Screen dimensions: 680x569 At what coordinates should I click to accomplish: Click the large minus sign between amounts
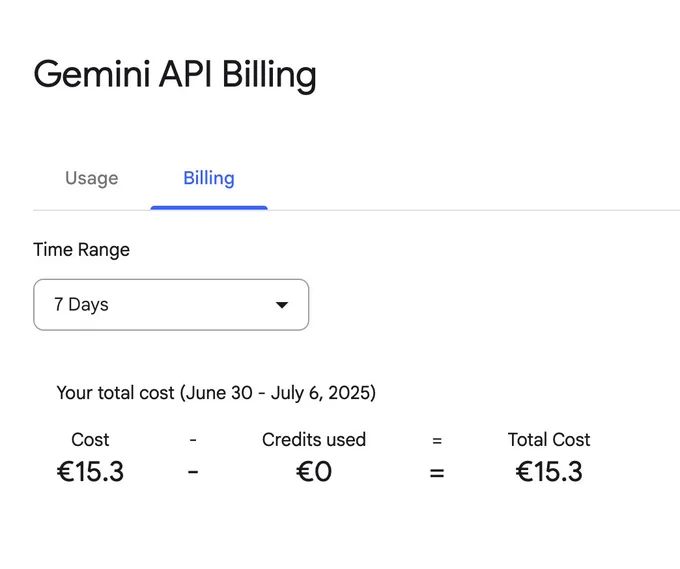tap(193, 472)
